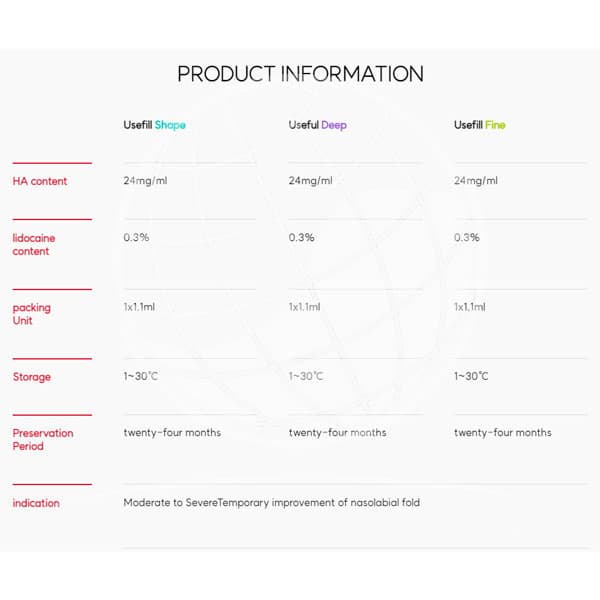Viewport: 600px width, 600px height.
Task: Click the indication row label
Action: pos(36,503)
